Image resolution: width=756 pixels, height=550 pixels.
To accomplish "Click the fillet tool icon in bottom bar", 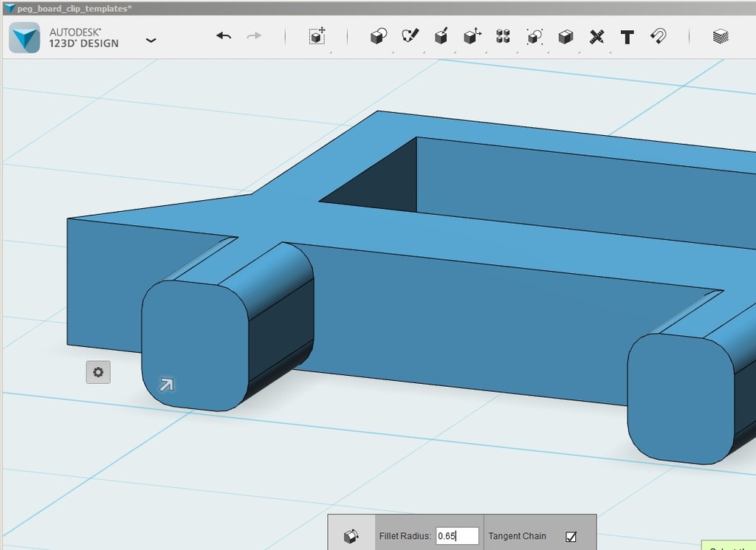I will tap(351, 535).
